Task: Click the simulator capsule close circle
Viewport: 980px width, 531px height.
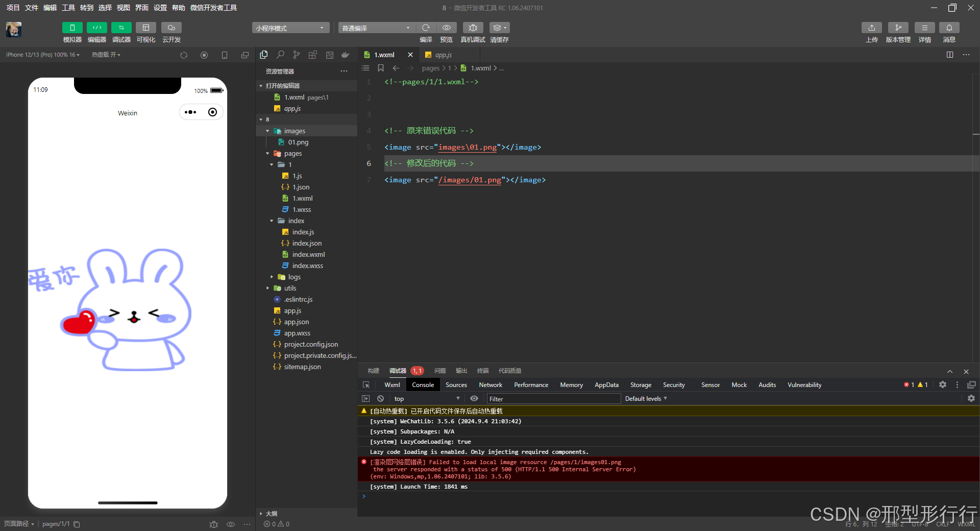Action: pos(212,112)
